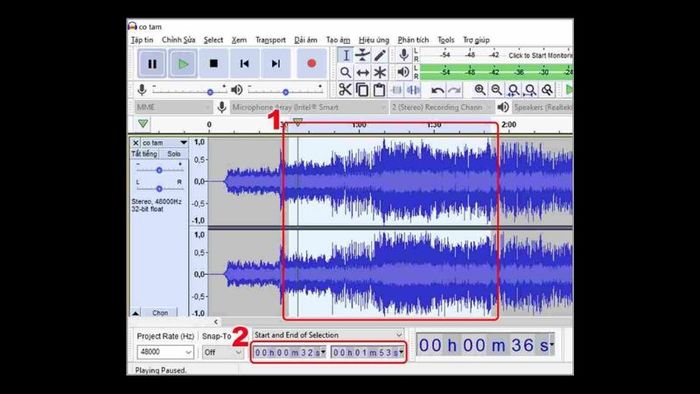Open the Transport menu

coord(271,40)
